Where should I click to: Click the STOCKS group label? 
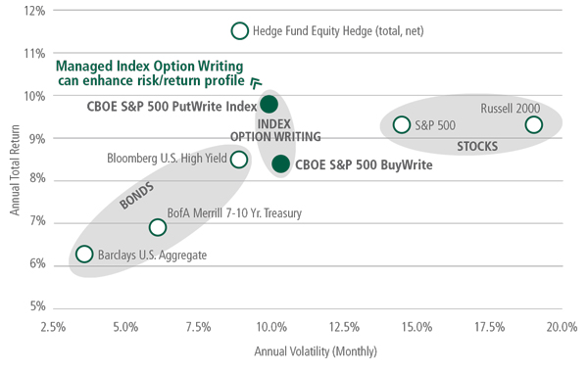[477, 146]
